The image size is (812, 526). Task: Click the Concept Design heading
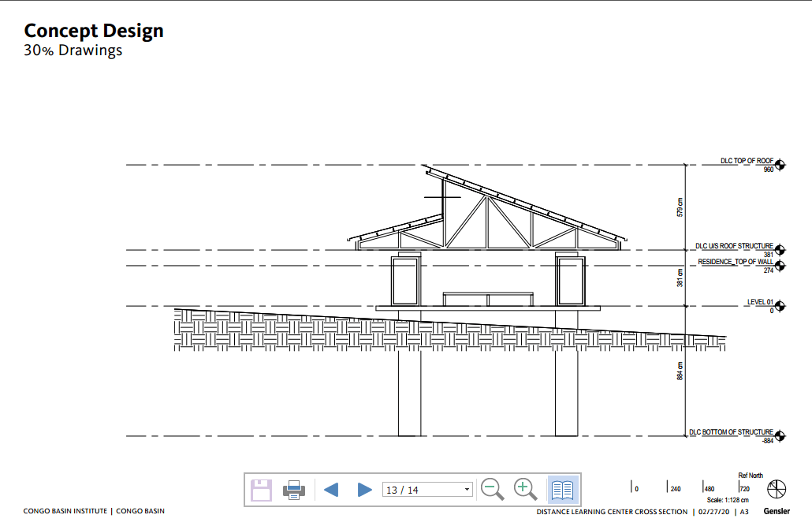94,31
